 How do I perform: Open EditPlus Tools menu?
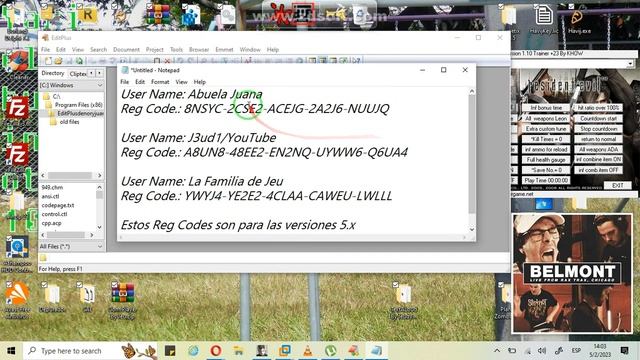coord(176,49)
